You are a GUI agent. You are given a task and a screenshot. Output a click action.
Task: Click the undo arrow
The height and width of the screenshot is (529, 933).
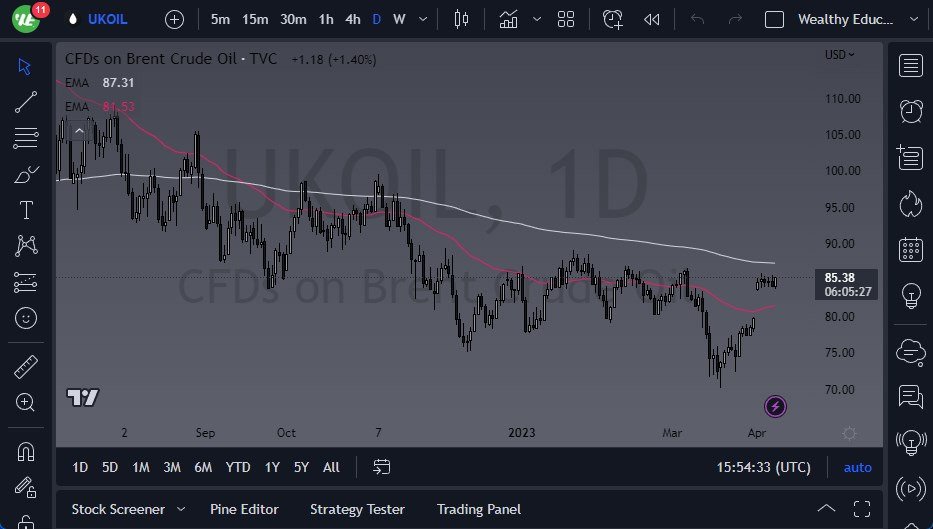697,20
